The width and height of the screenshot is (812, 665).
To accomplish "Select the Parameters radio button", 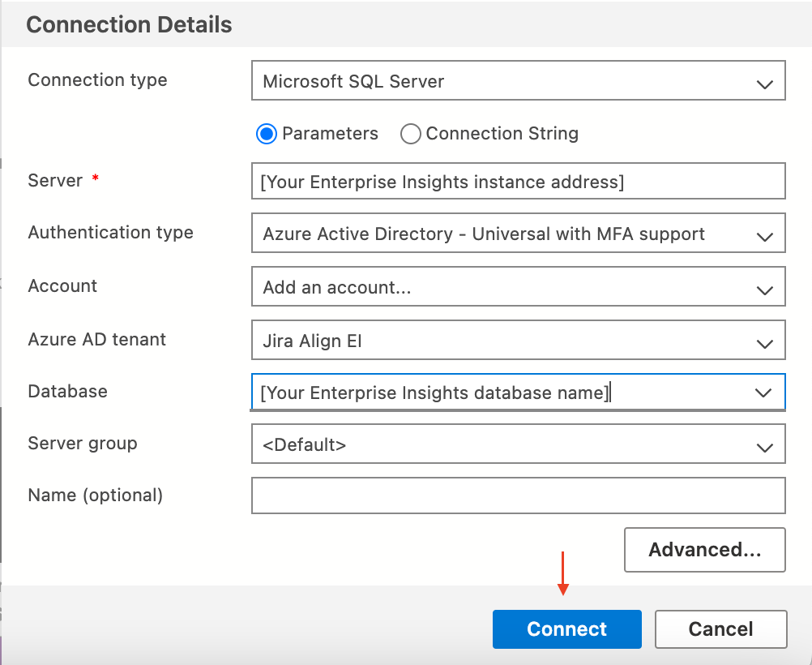I will click(x=266, y=134).
